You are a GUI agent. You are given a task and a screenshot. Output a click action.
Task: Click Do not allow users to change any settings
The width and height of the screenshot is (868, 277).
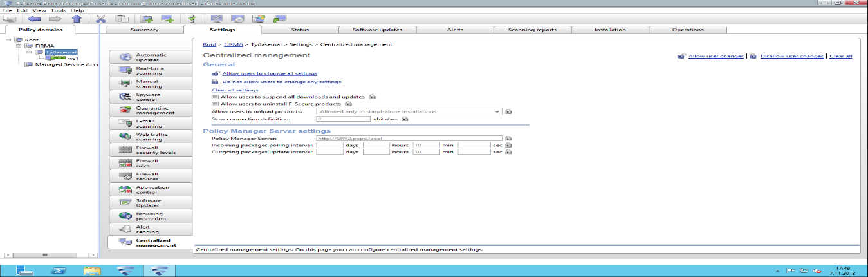tap(282, 82)
